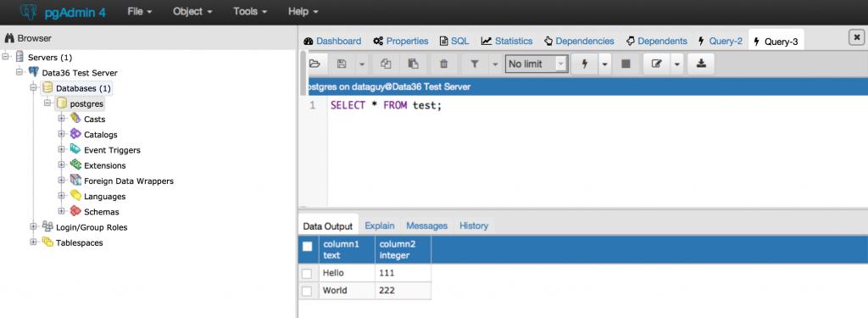Open the edit options dropdown arrow
Screen dimensions: 868x318
(x=677, y=64)
